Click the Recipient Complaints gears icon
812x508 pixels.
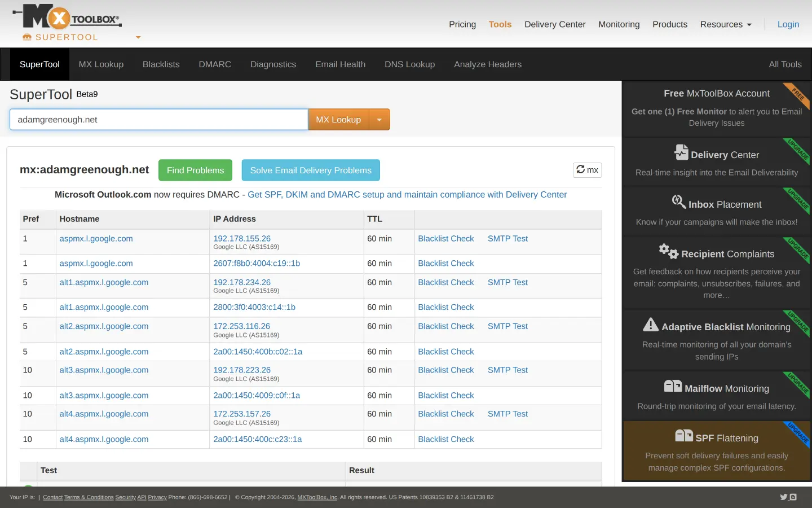pos(669,251)
